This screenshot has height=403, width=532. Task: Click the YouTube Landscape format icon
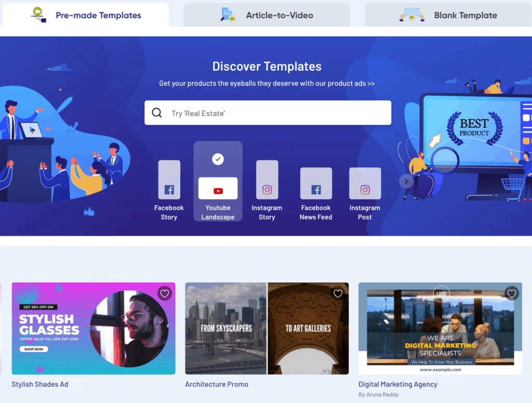click(218, 189)
